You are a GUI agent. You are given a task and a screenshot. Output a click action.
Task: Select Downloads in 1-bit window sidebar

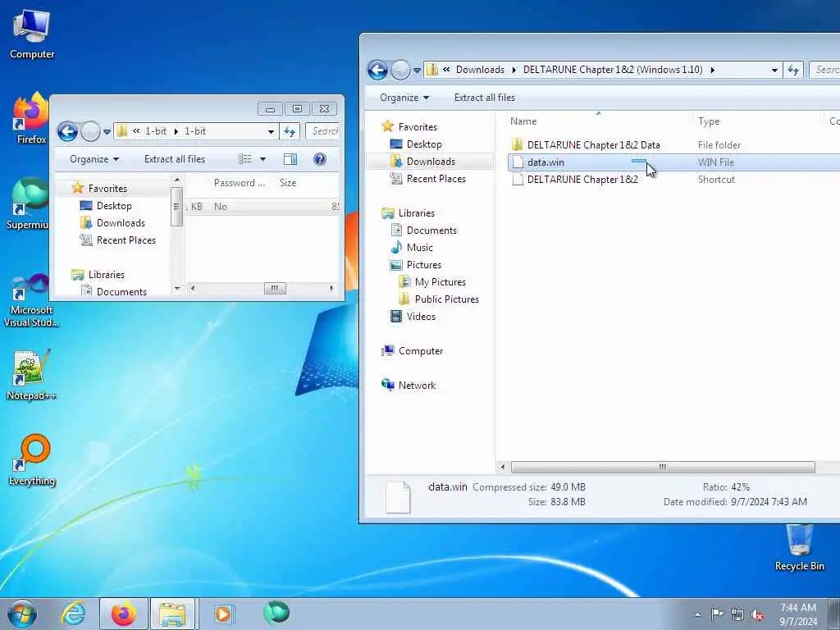pos(121,223)
